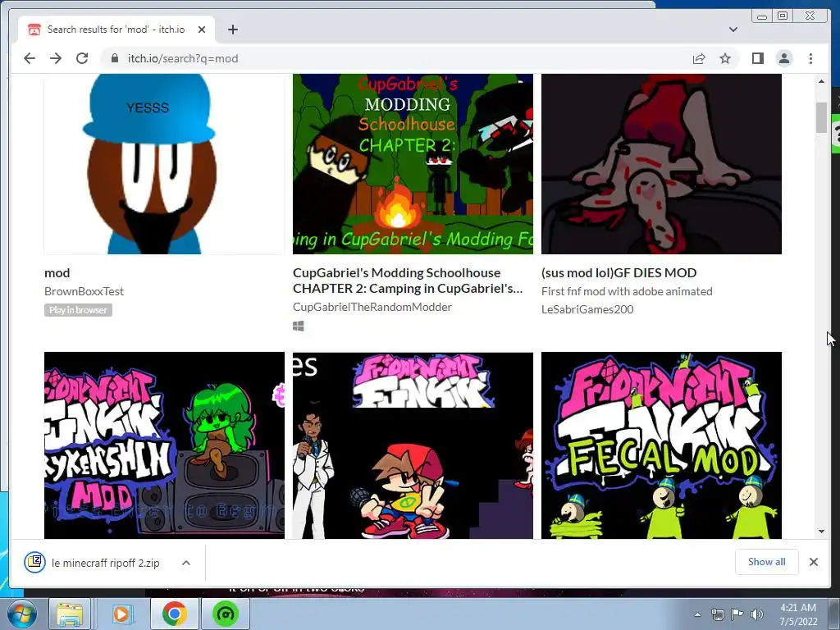The width and height of the screenshot is (840, 630).
Task: Open Windows Explorer from taskbar
Action: [70, 614]
